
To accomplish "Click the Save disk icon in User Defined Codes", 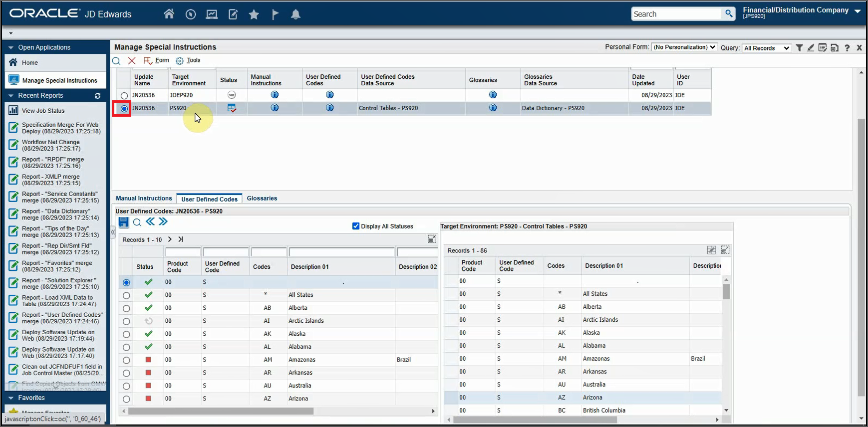I will pos(124,222).
